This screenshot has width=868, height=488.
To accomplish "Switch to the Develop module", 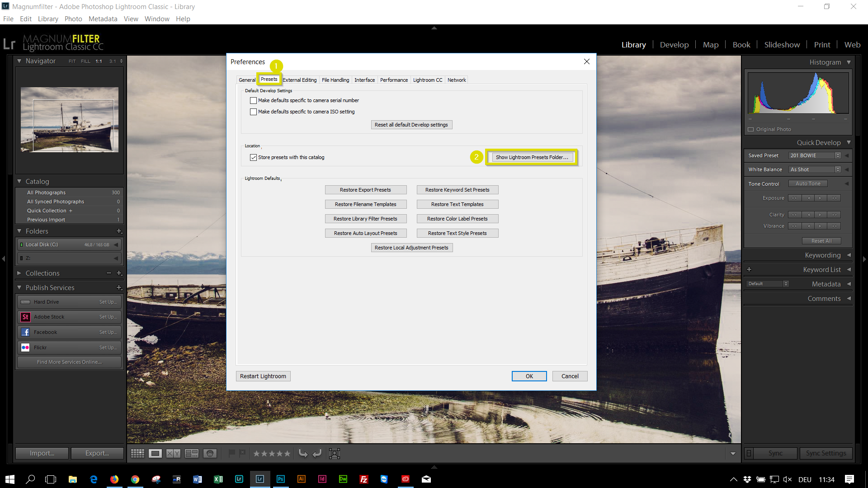I will 674,45.
